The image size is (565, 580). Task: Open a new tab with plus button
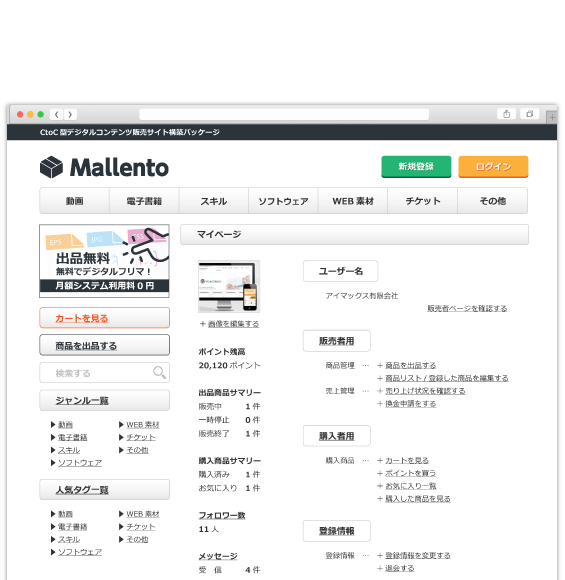point(552,117)
